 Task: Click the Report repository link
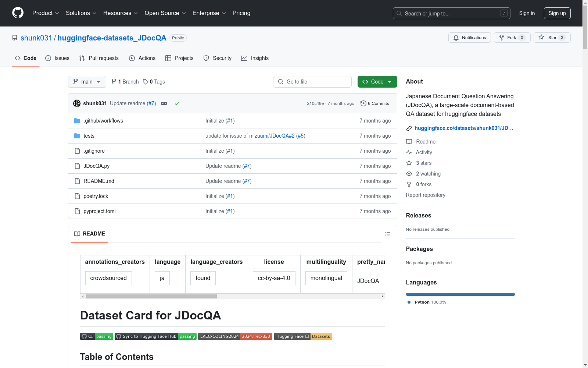point(426,195)
